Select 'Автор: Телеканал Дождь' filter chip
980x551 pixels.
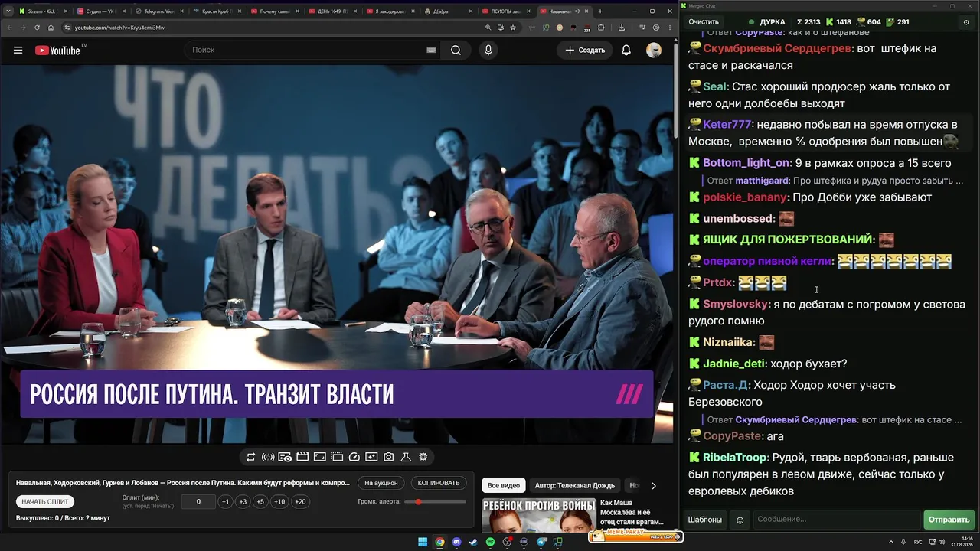click(575, 485)
